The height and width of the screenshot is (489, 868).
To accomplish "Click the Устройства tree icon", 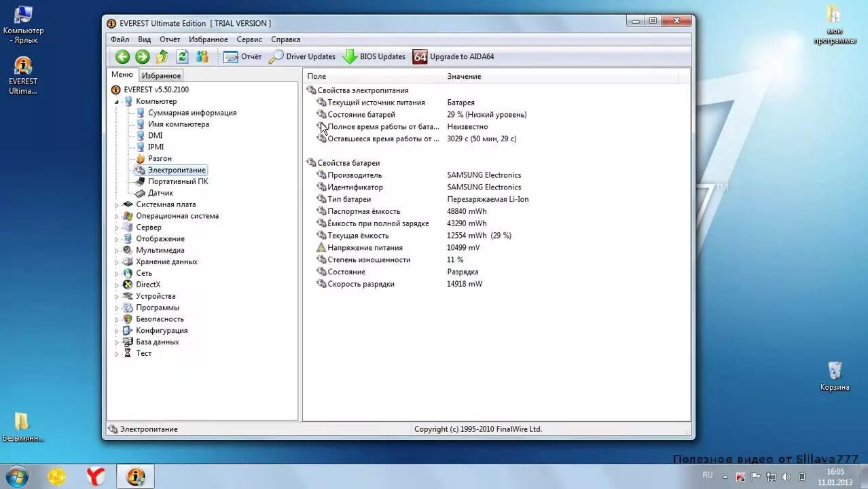I will pos(127,296).
